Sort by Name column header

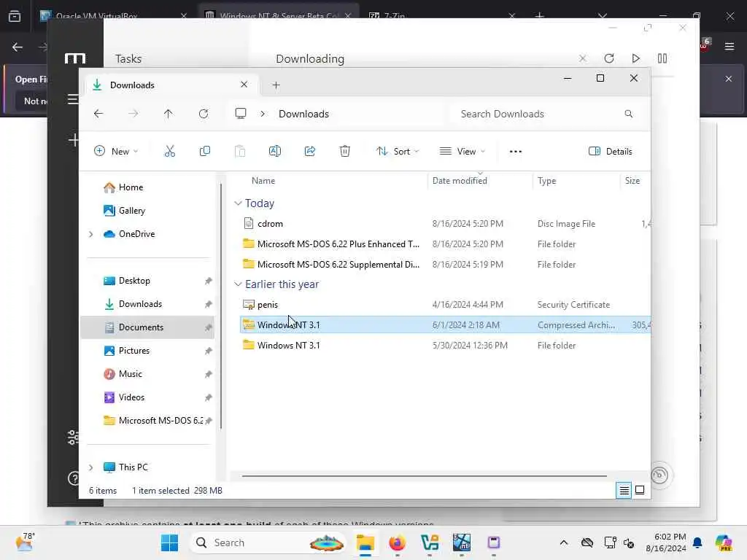(263, 181)
